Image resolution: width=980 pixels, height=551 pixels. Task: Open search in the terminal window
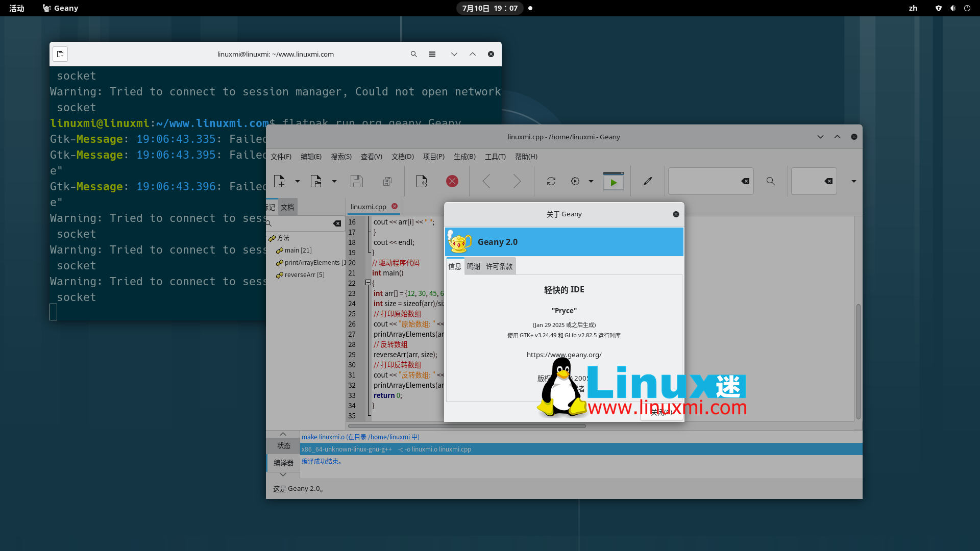click(x=414, y=54)
